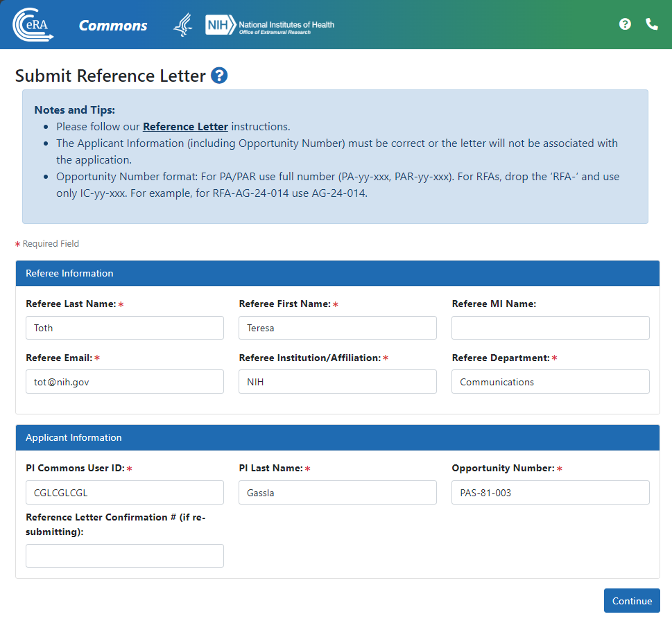Screen dimensions: 672x621
Task: Open the Reference Letter instructions link
Action: coord(185,126)
